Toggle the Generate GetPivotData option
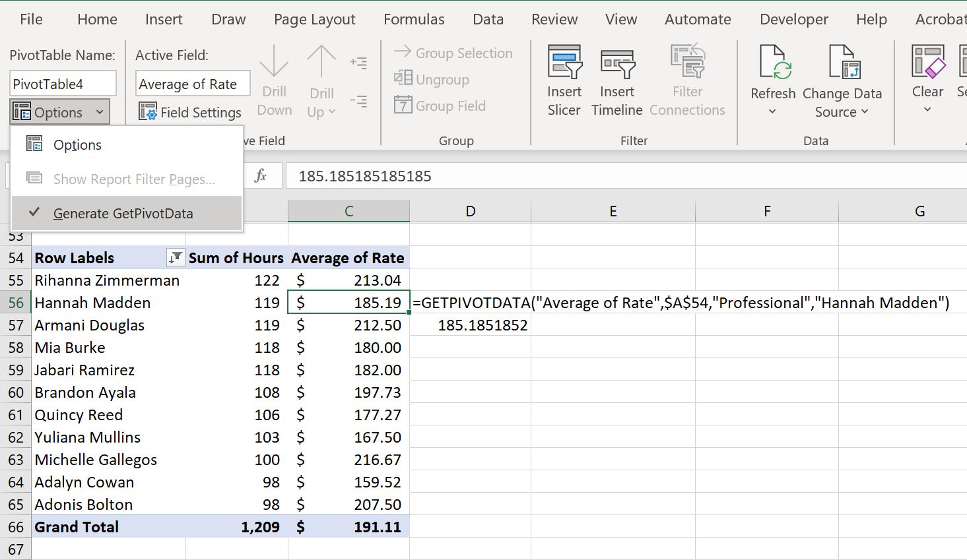Viewport: 967px width, 560px height. [x=123, y=214]
